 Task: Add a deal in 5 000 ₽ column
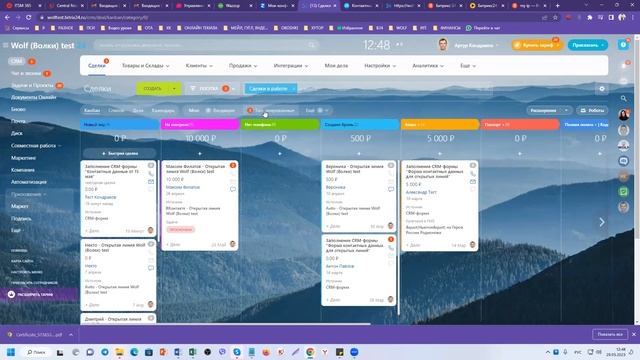tap(440, 153)
